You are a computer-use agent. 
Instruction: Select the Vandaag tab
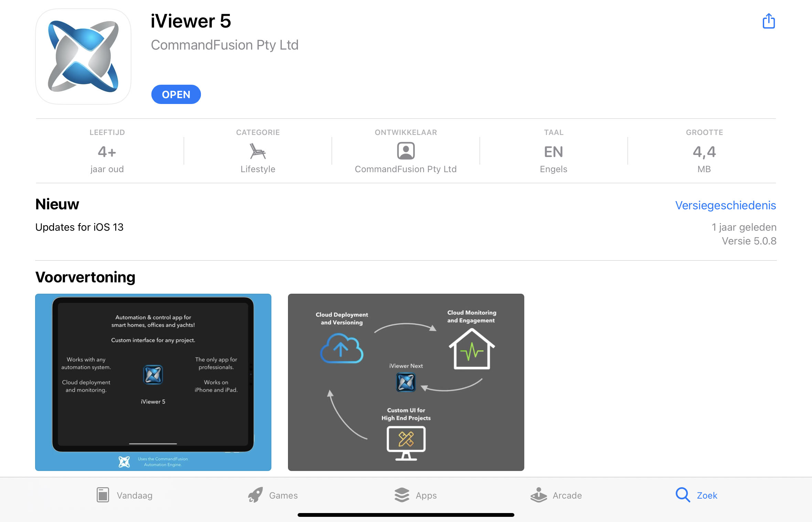125,495
